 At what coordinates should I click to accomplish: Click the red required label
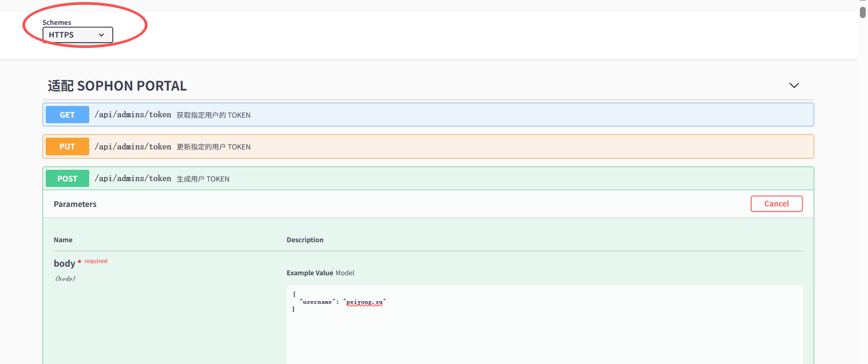click(x=96, y=261)
